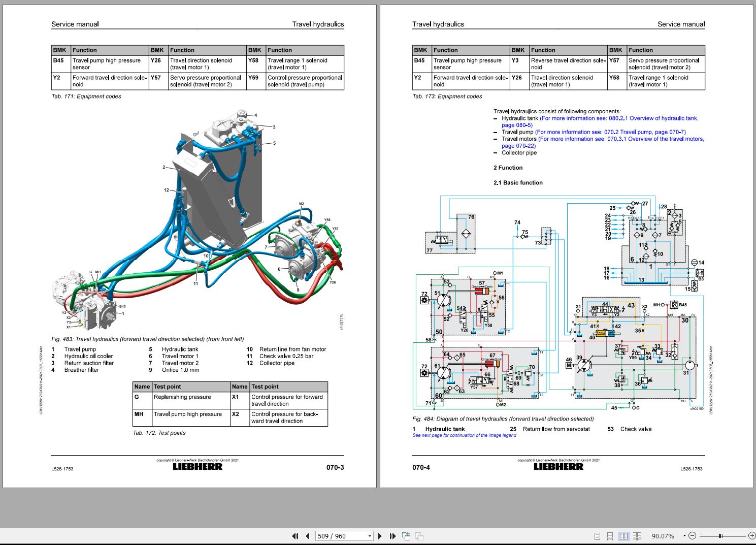
Task: Click the 90.07% zoom value
Action: pyautogui.click(x=663, y=536)
